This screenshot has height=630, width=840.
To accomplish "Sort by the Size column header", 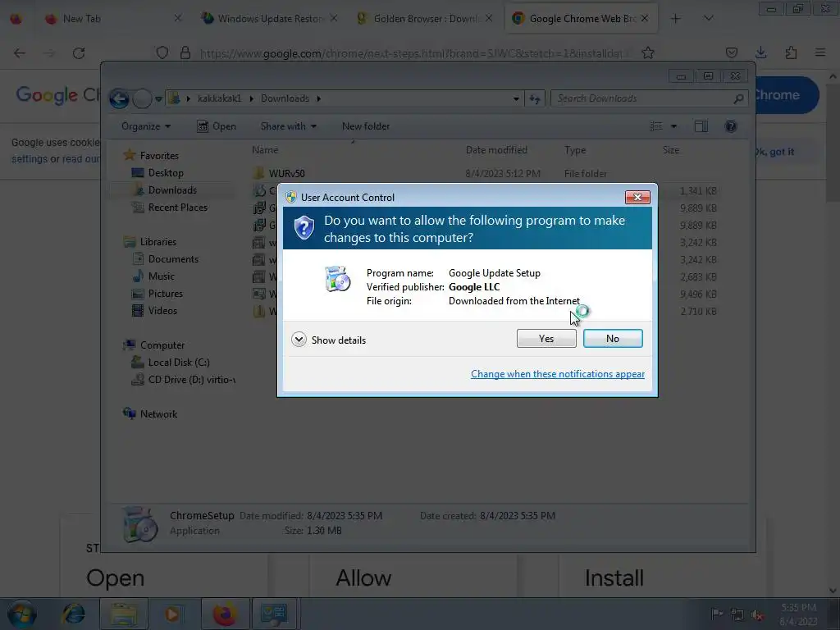I will click(x=671, y=150).
